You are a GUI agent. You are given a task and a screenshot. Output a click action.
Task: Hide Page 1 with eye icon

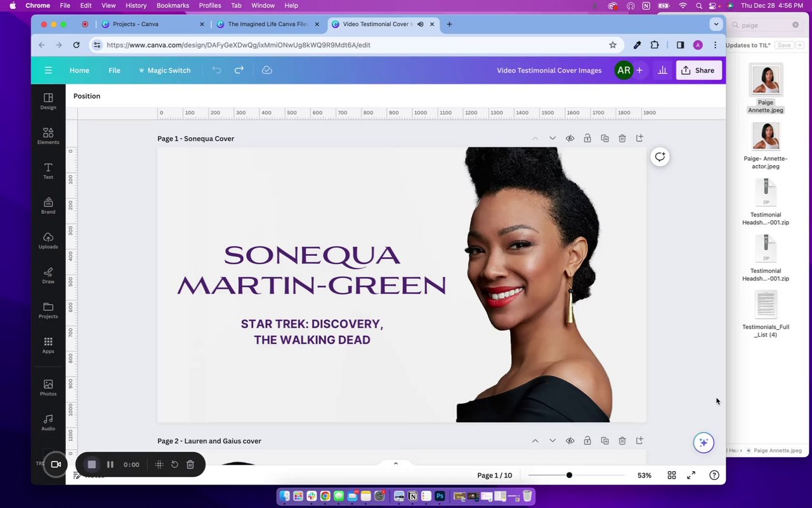click(570, 138)
